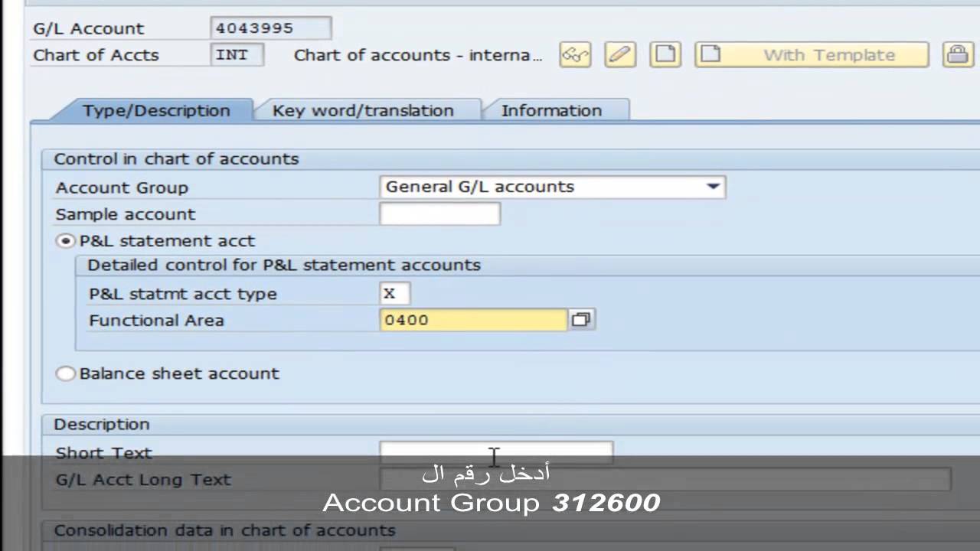Viewport: 980px width, 551px height.
Task: Switch to the Type/Description tab
Action: 156,110
